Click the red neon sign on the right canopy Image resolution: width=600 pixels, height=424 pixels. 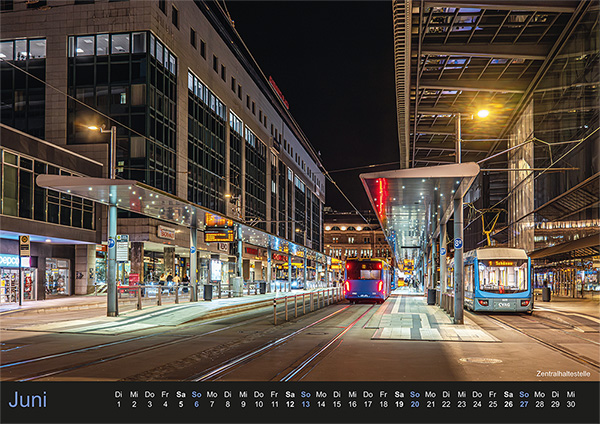click(381, 197)
